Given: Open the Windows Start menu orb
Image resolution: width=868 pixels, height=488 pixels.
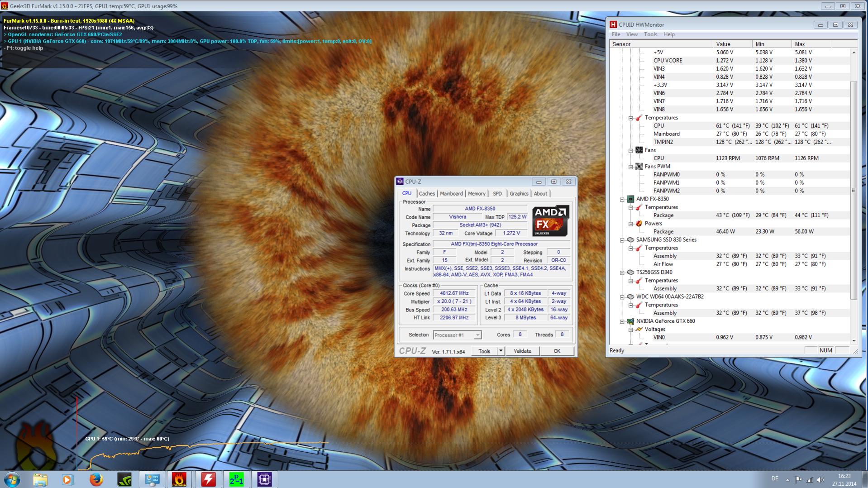Looking at the screenshot, I should (12, 479).
